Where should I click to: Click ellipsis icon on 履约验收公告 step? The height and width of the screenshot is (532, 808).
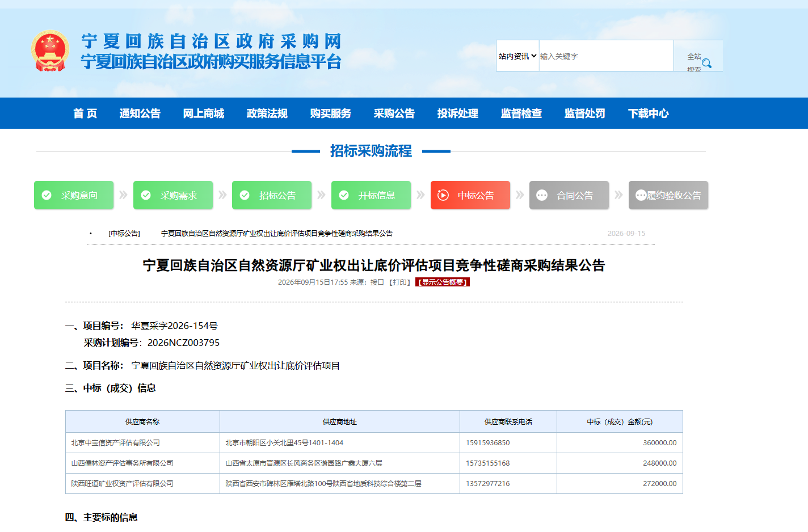641,195
